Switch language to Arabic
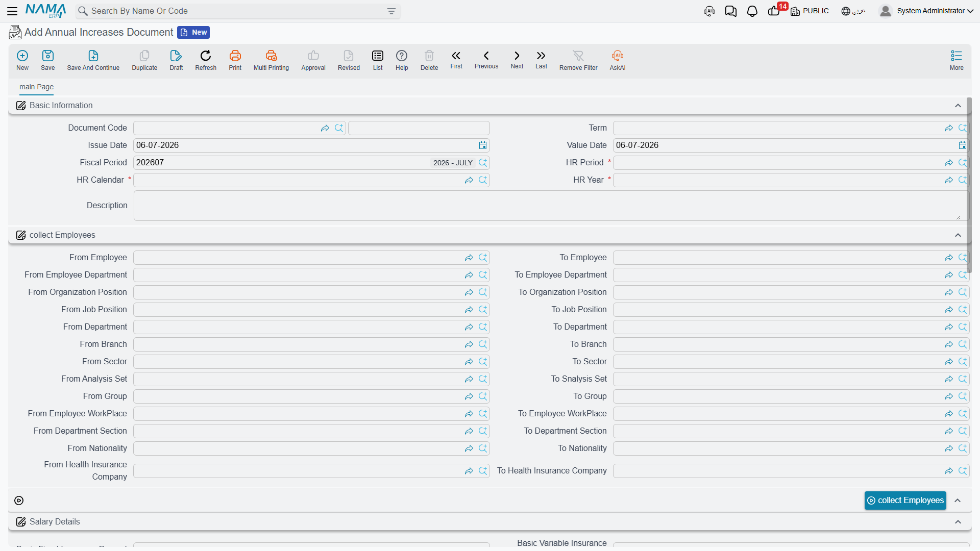The width and height of the screenshot is (980, 551). (x=853, y=11)
